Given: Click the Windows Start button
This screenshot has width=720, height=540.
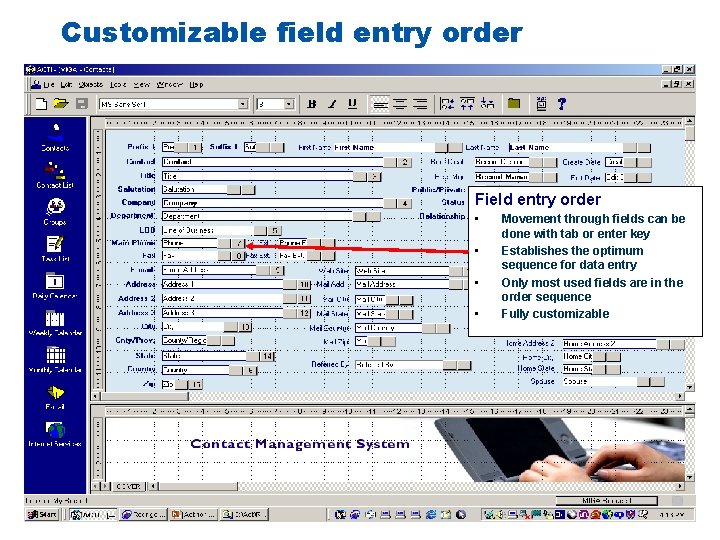Looking at the screenshot, I should pos(42,514).
